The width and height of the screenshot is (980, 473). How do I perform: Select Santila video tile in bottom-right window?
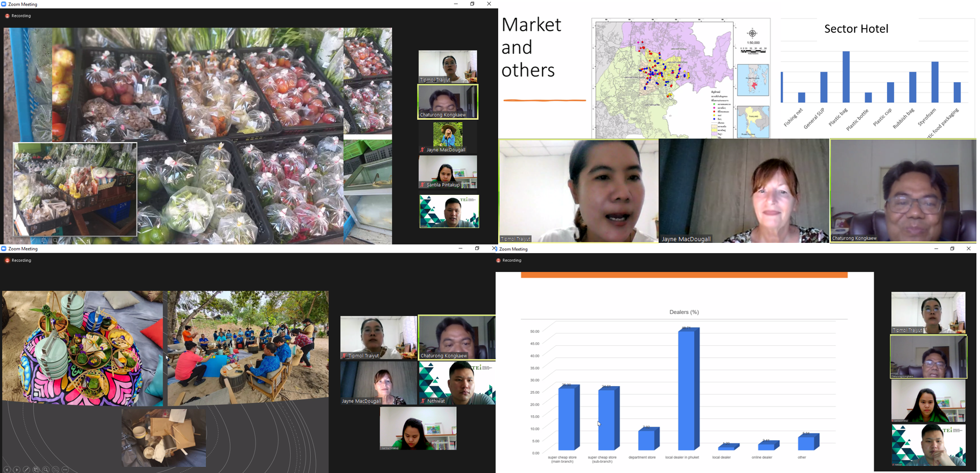(928, 401)
